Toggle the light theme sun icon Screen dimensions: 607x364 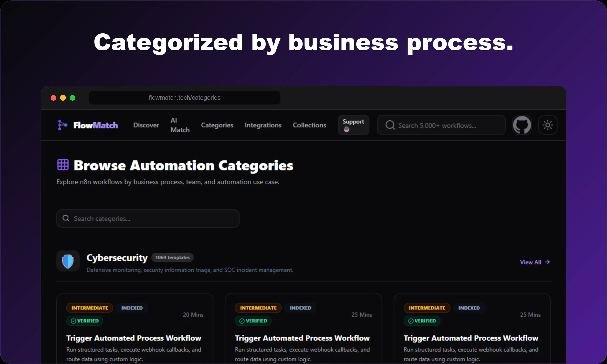tap(548, 125)
